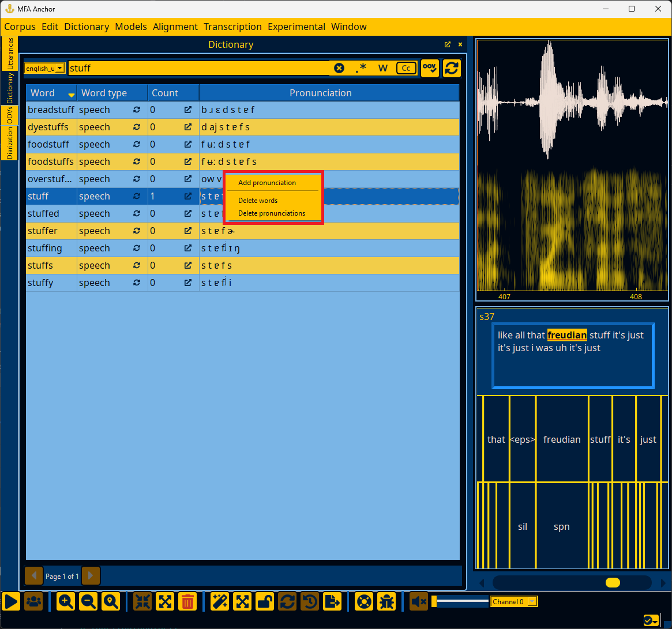Sort by the Word column header
Image resolution: width=672 pixels, height=629 pixels.
[x=51, y=93]
